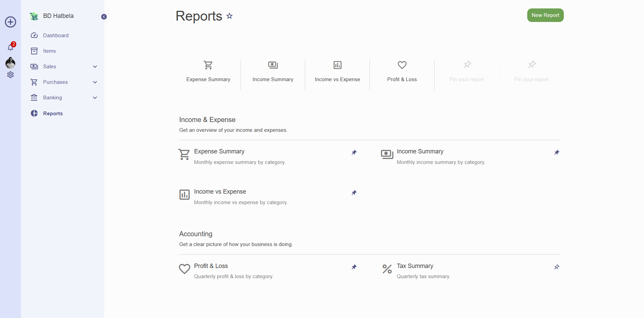Image resolution: width=644 pixels, height=318 pixels.
Task: Open Items in the sidebar
Action: [x=49, y=51]
